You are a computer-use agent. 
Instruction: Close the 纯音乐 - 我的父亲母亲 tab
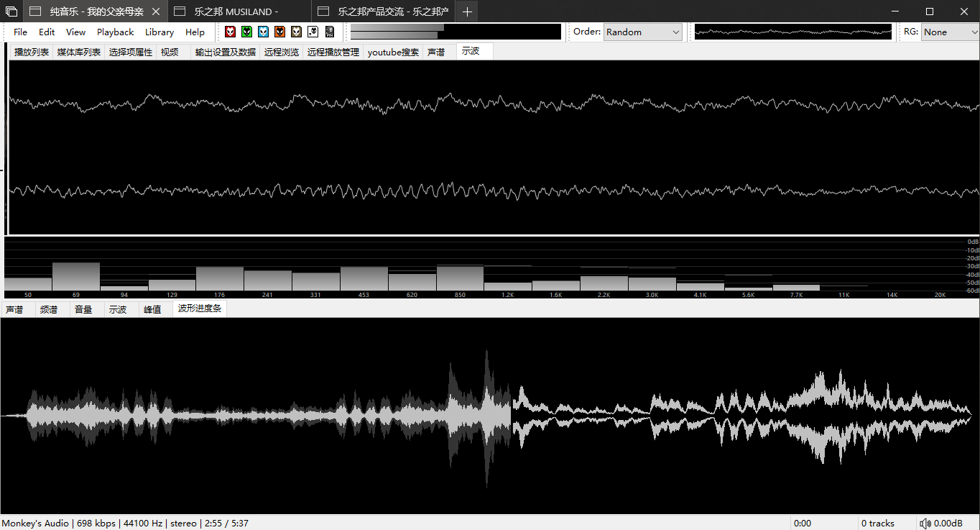point(156,12)
